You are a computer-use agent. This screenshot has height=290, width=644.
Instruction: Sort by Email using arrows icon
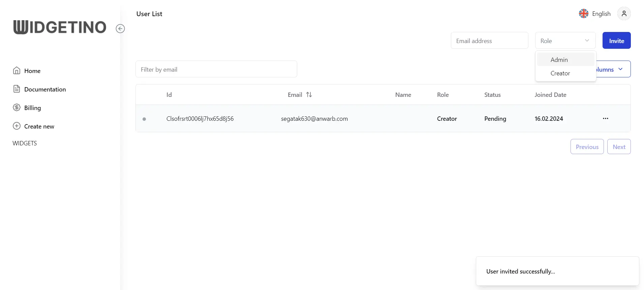click(x=309, y=95)
